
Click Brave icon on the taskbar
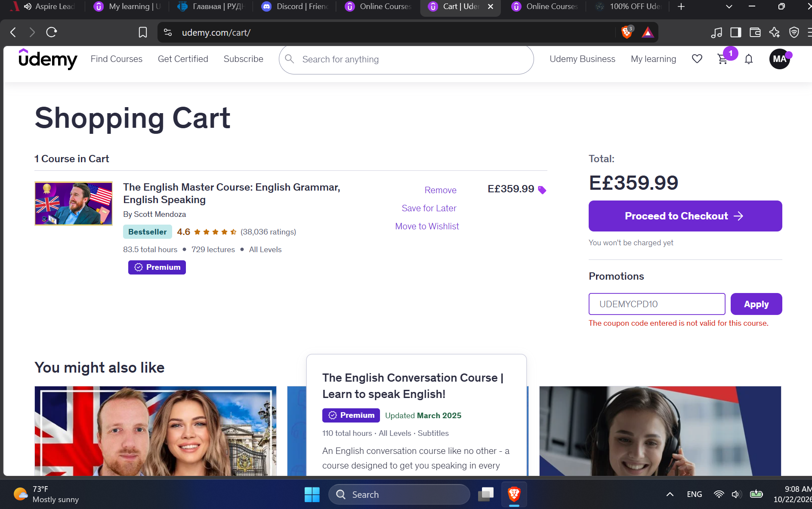tap(514, 494)
